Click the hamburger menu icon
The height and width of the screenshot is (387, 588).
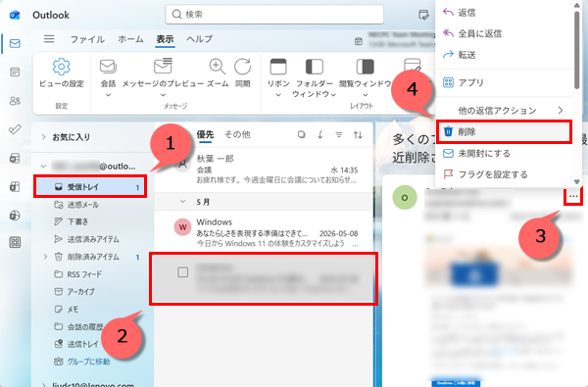tap(49, 39)
